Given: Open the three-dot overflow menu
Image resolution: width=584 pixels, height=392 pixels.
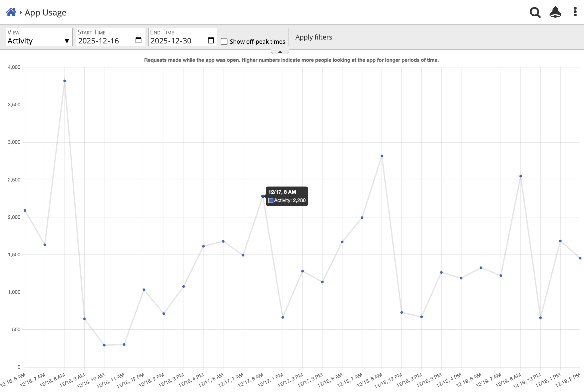Looking at the screenshot, I should pos(575,12).
